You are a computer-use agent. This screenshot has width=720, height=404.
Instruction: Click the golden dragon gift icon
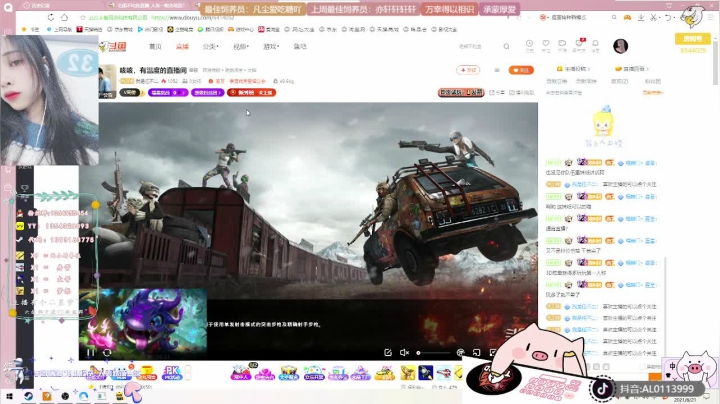point(408,373)
